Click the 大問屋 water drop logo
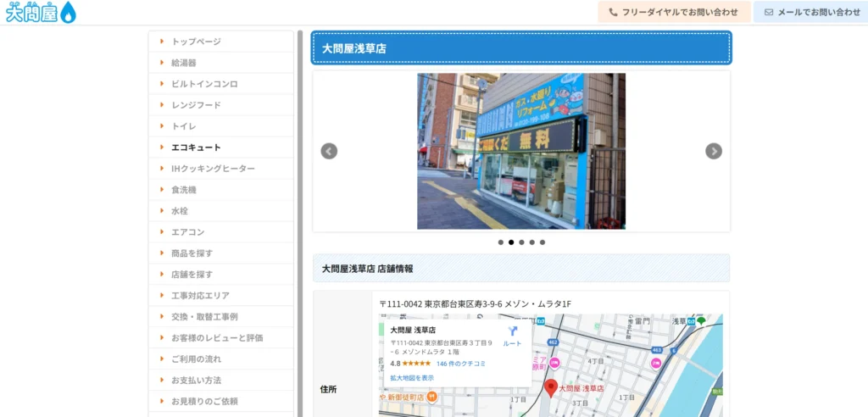The height and width of the screenshot is (417, 868). pos(41,13)
